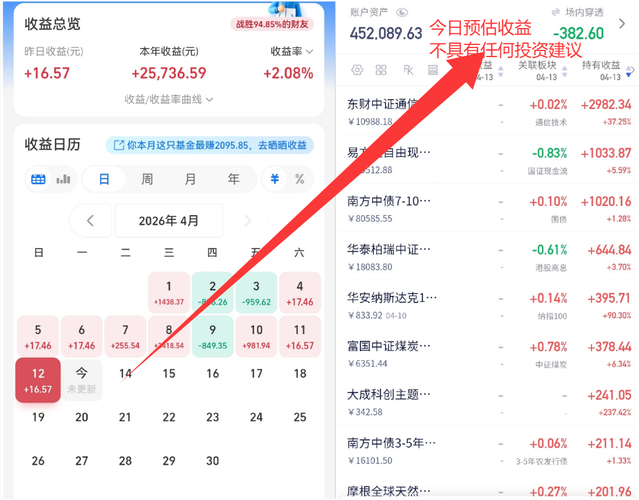Select April 3 with -959.62
The width and height of the screenshot is (639, 500).
click(x=256, y=293)
